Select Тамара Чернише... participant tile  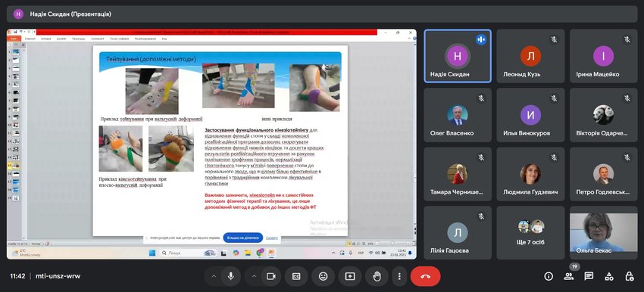click(x=458, y=174)
